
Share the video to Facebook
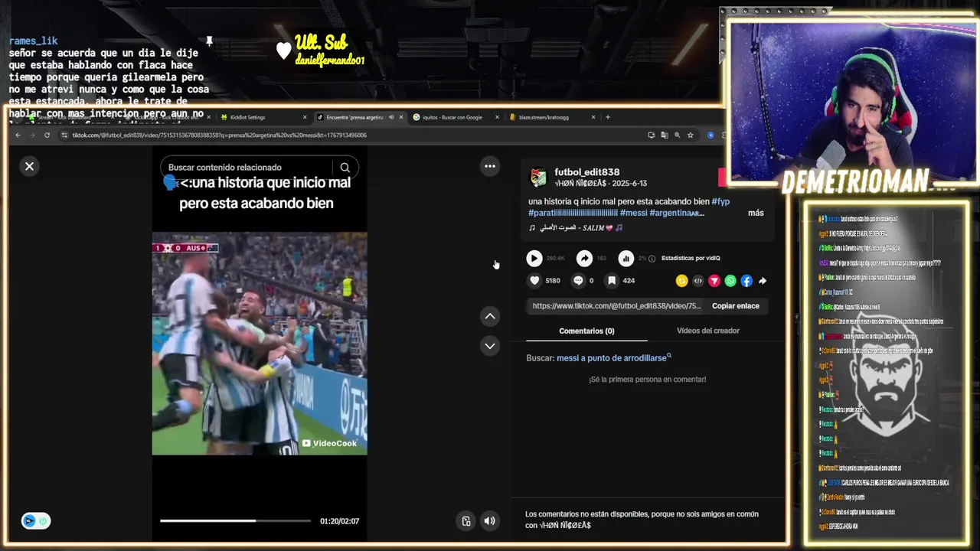point(746,281)
